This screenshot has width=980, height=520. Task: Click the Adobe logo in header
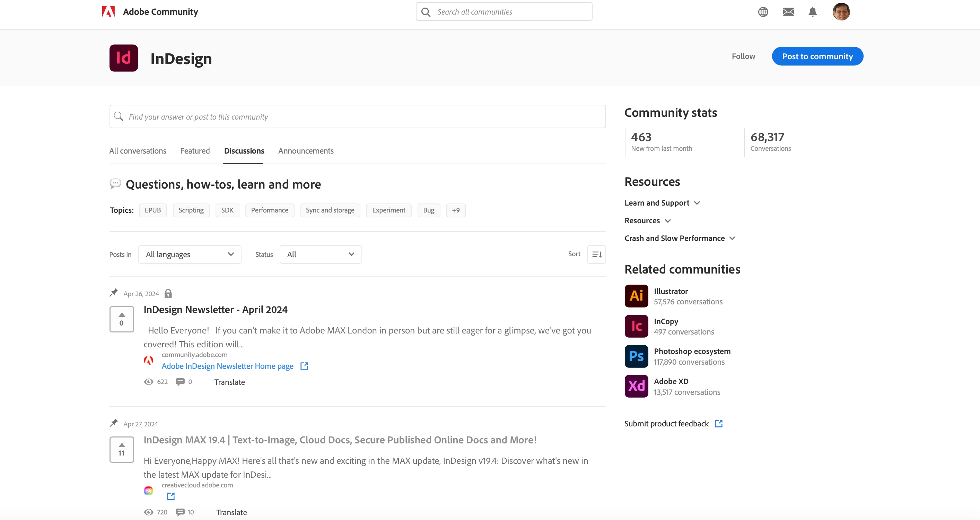108,12
